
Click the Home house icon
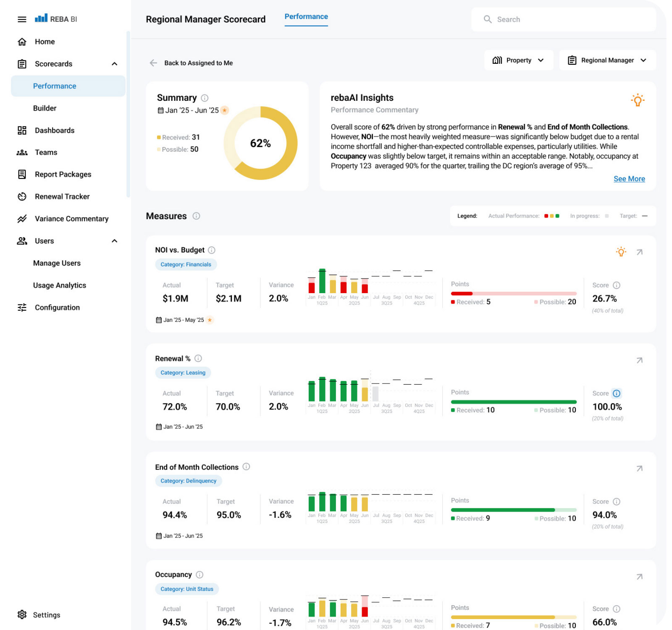(x=22, y=42)
